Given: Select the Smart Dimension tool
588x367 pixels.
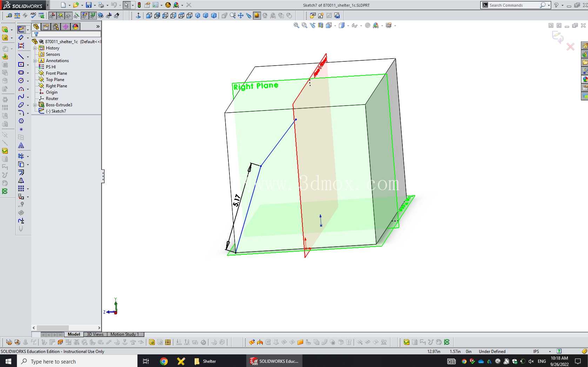Looking at the screenshot, I should pyautogui.click(x=21, y=38).
